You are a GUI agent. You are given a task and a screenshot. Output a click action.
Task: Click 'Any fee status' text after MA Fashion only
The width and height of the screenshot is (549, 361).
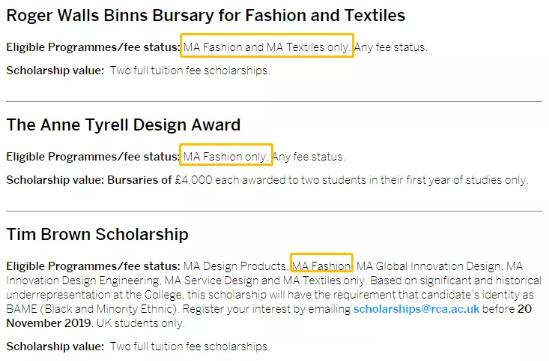(308, 157)
